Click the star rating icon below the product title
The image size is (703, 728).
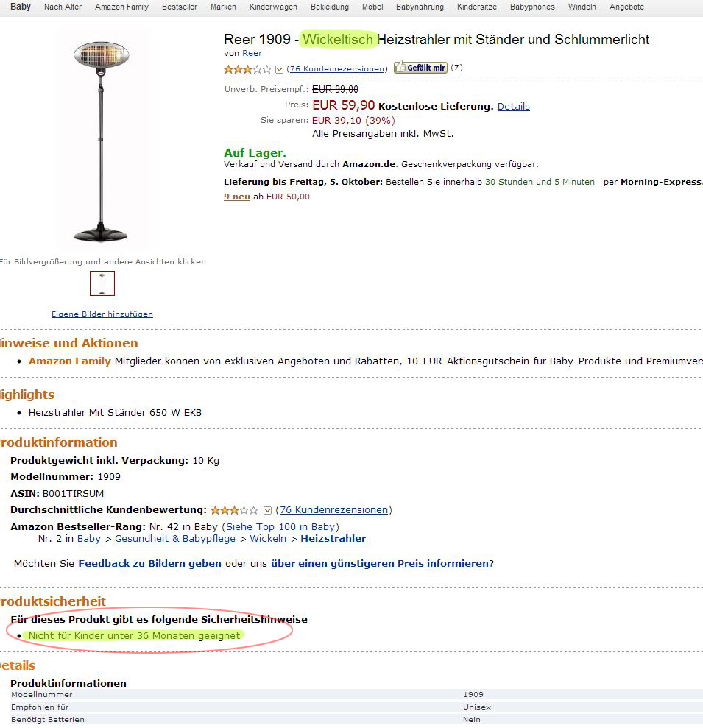pos(247,69)
